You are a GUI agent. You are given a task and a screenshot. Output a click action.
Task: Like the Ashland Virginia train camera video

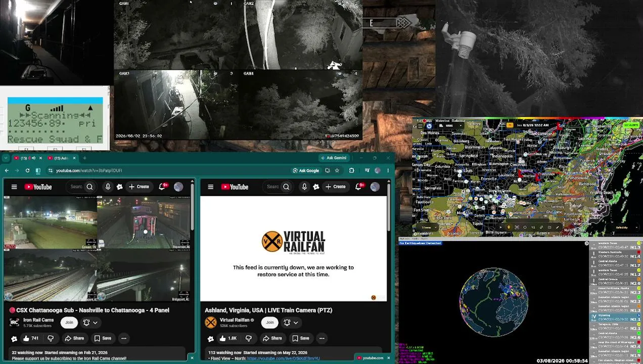[228, 338]
